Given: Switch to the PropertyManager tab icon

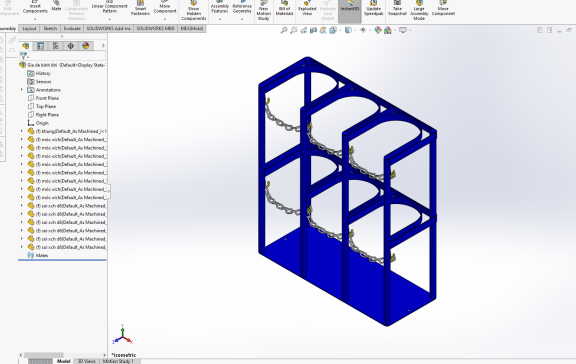Looking at the screenshot, I should click(40, 46).
